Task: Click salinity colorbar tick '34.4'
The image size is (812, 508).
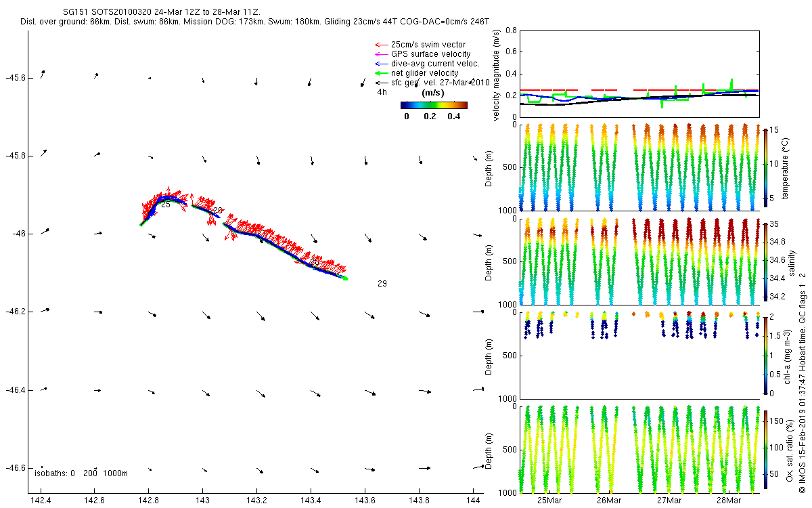Action: (778, 278)
